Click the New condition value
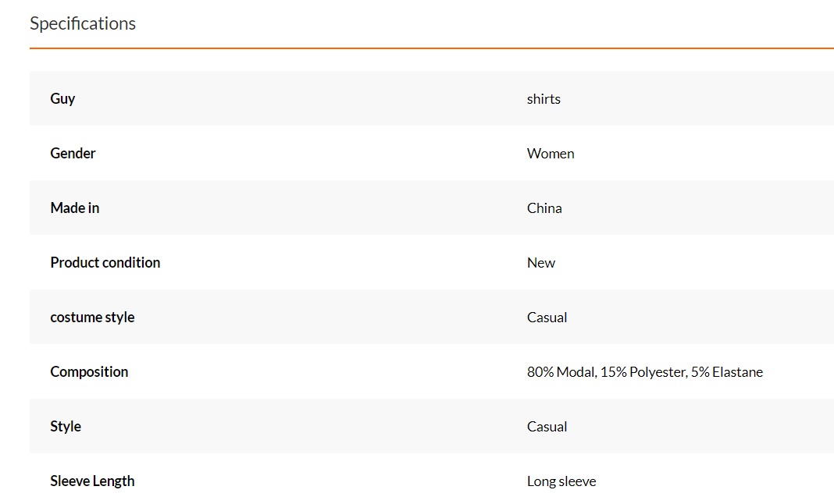This screenshot has height=504, width=834. point(541,263)
